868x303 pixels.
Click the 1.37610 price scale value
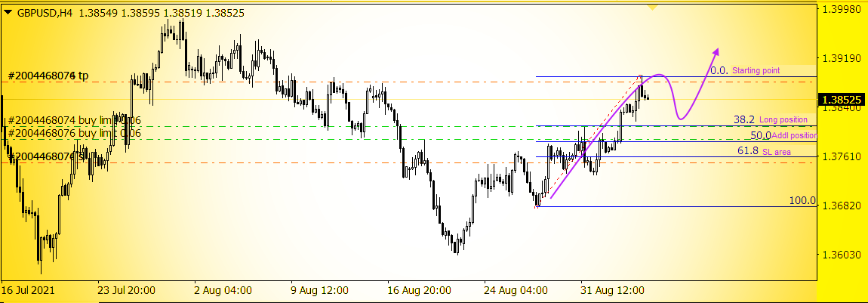pos(842,156)
